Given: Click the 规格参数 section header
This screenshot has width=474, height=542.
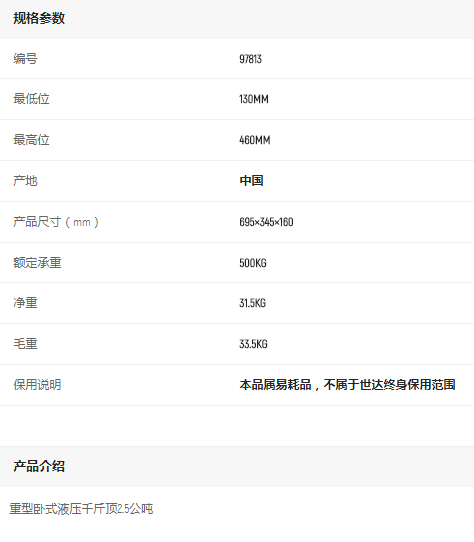Looking at the screenshot, I should pyautogui.click(x=39, y=18).
